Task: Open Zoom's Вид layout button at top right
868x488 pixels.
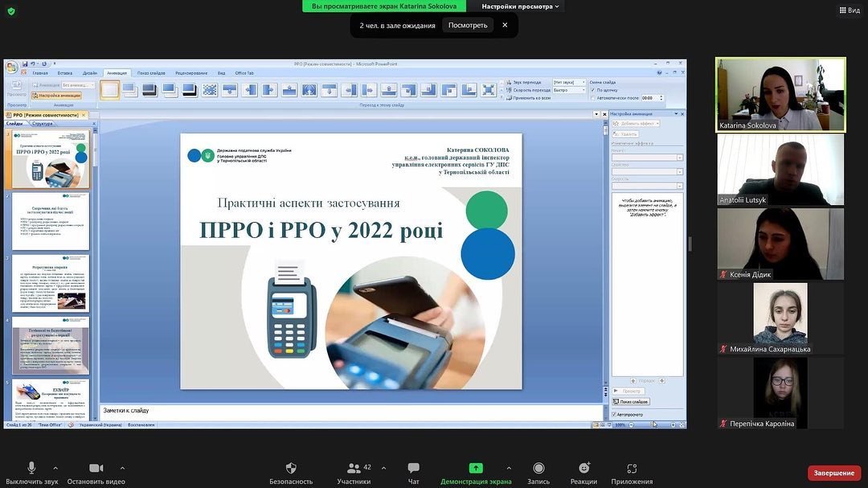Action: [850, 10]
